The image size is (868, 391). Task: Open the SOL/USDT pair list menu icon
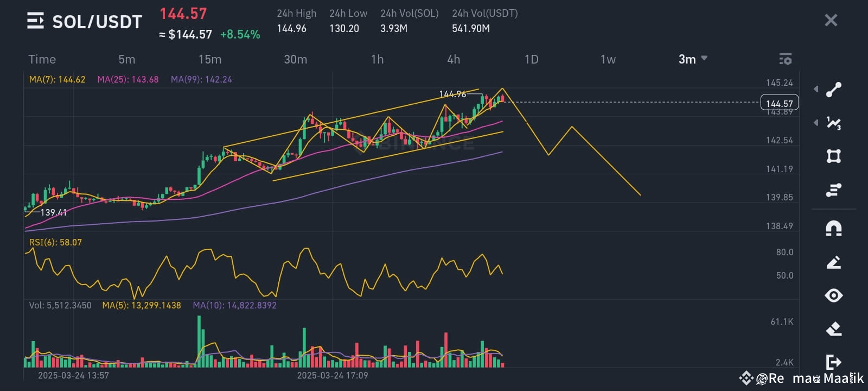click(x=35, y=21)
